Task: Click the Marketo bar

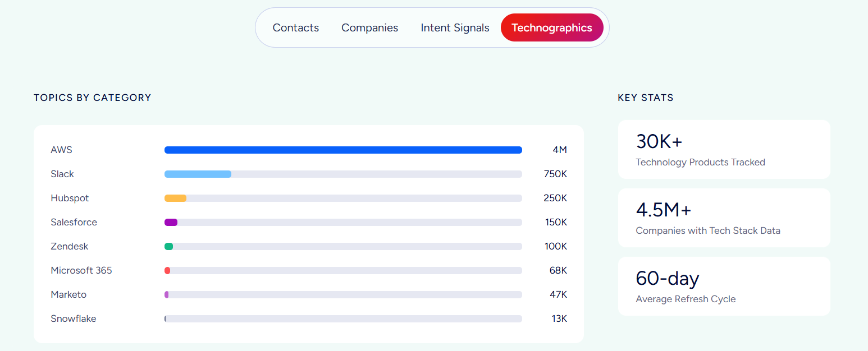Action: [x=166, y=294]
